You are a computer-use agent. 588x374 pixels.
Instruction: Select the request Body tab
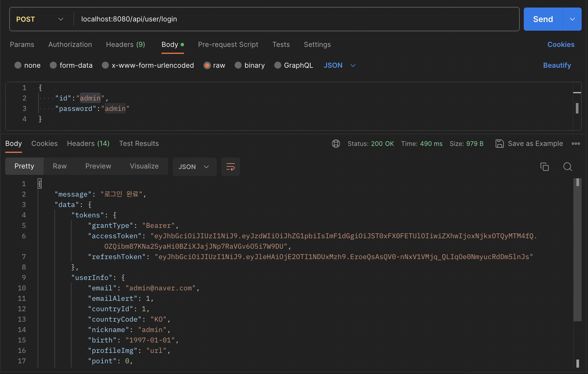click(173, 45)
